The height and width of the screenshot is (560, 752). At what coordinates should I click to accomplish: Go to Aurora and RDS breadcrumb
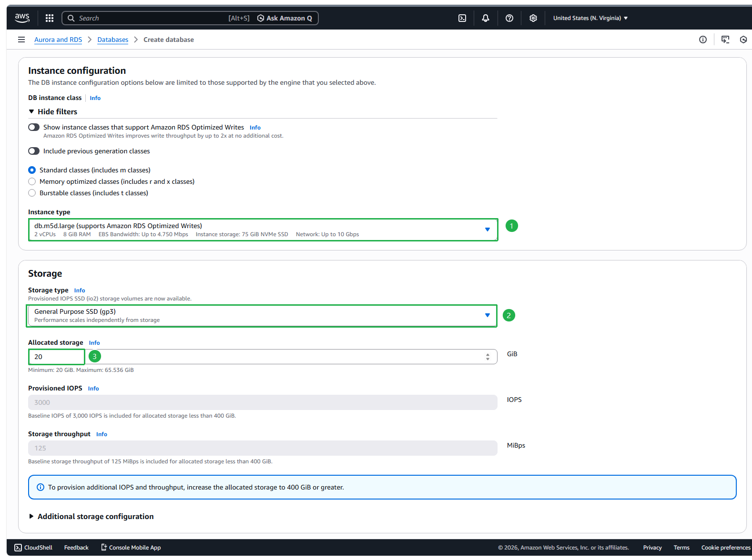pyautogui.click(x=58, y=40)
